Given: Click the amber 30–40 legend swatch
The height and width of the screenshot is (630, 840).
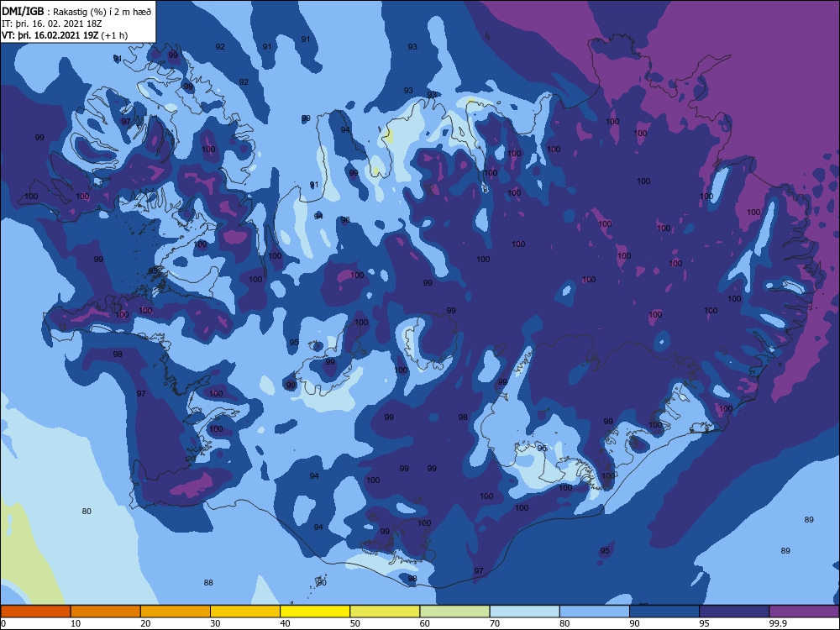Looking at the screenshot, I should click(x=245, y=612).
